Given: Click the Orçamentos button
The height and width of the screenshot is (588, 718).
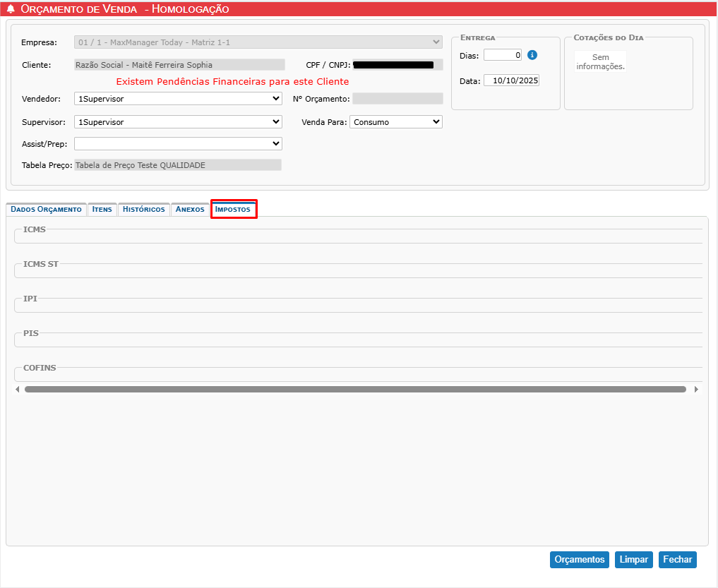Looking at the screenshot, I should click(579, 560).
